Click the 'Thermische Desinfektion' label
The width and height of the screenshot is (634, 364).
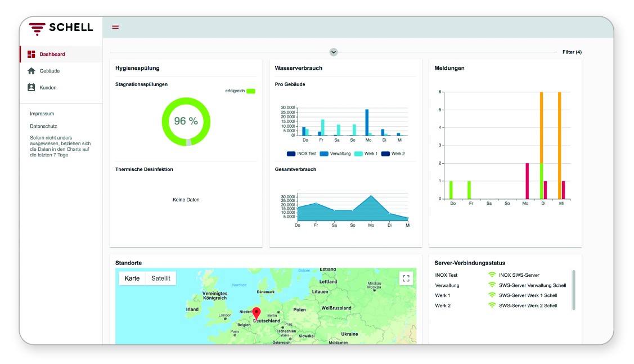144,169
